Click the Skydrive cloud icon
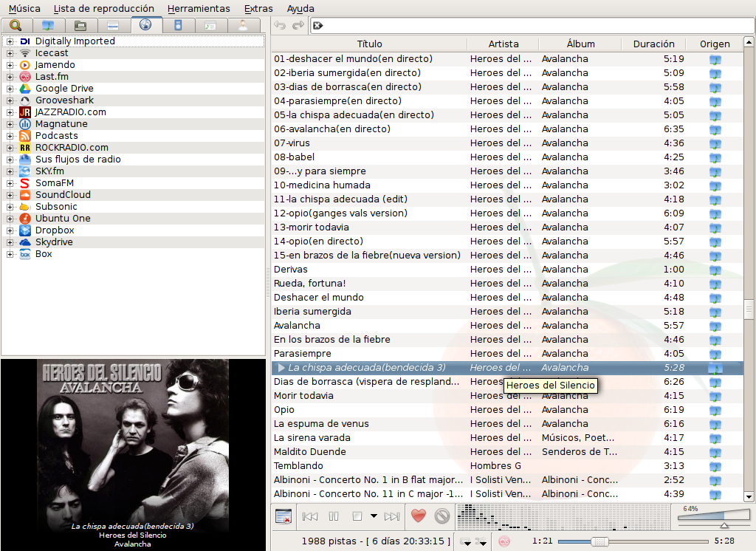This screenshot has height=551, width=756. (25, 242)
